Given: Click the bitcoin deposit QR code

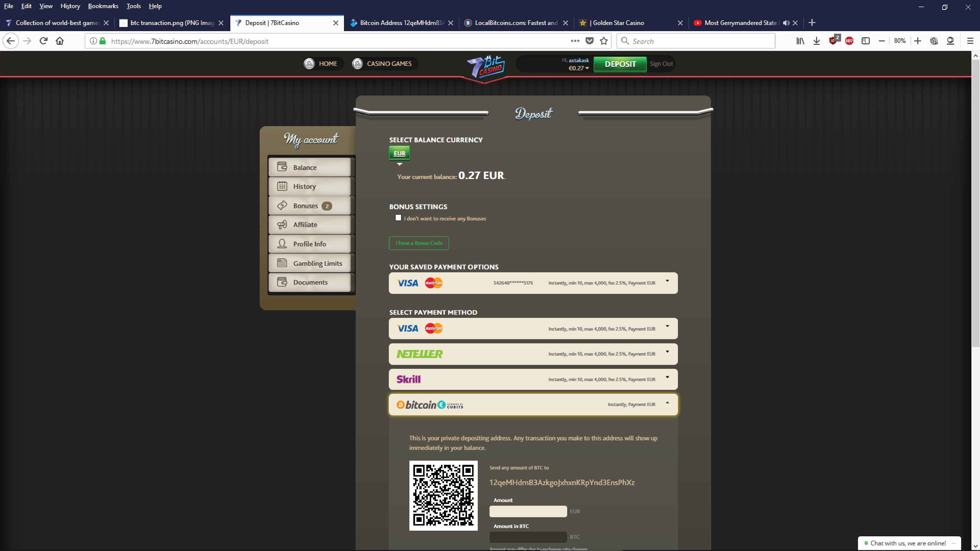Looking at the screenshot, I should (443, 495).
